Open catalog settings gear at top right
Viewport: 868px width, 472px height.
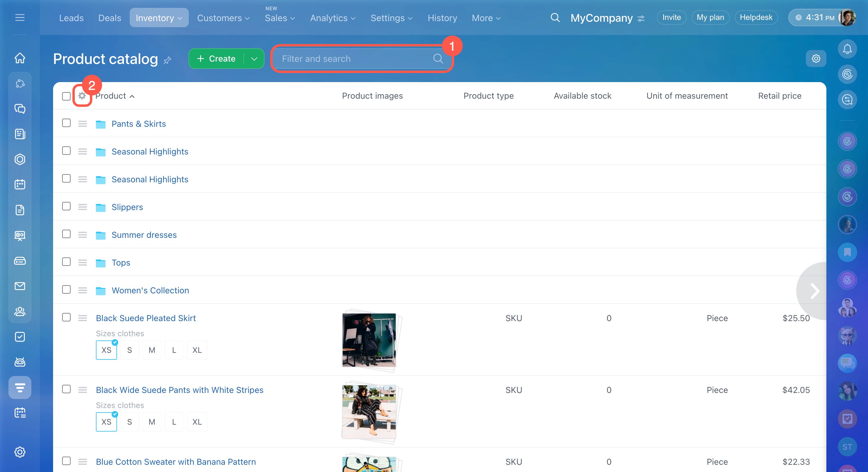(816, 59)
